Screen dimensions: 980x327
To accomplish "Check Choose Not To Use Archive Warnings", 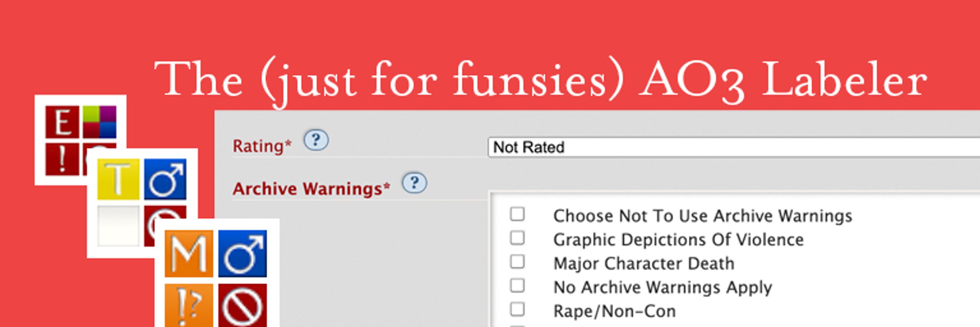I will tap(517, 214).
